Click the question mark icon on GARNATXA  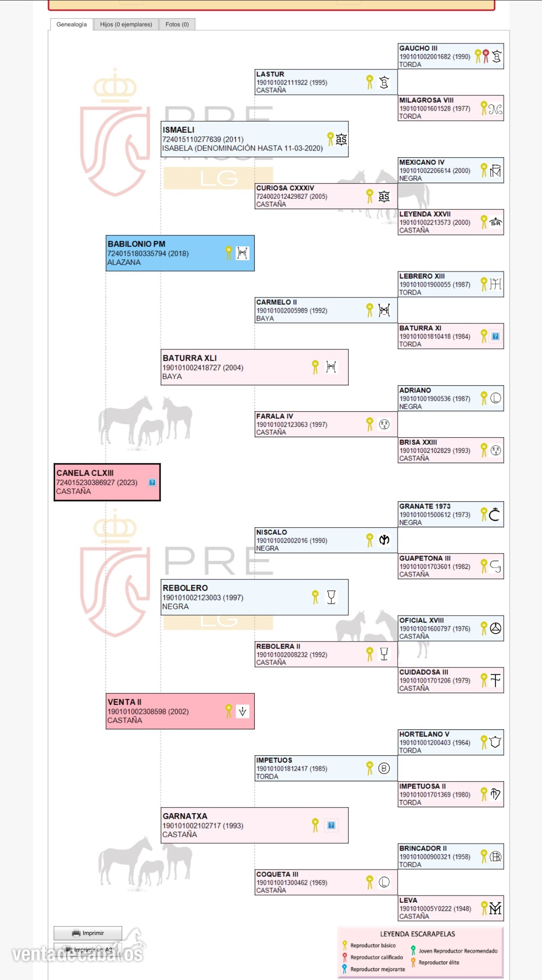click(x=331, y=825)
